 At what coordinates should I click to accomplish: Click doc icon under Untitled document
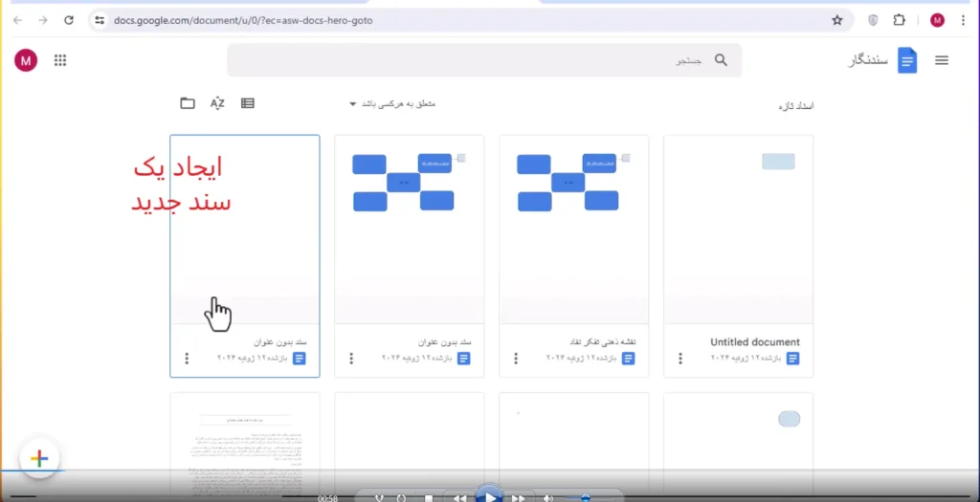click(x=793, y=359)
